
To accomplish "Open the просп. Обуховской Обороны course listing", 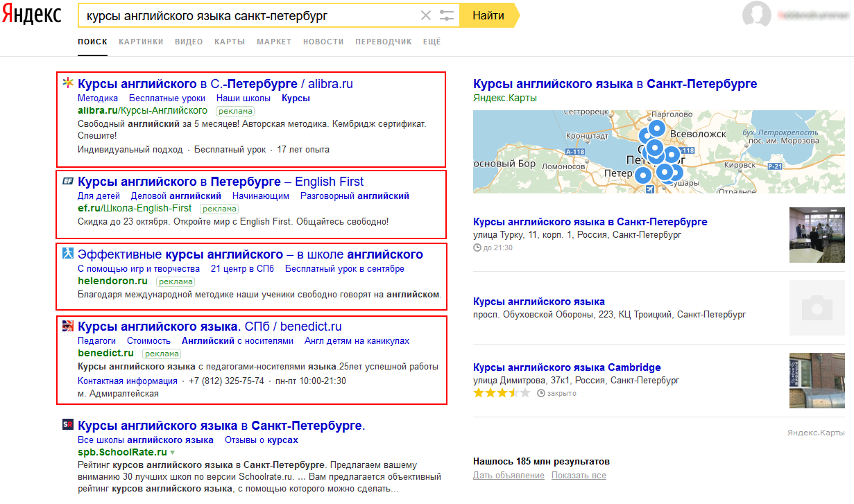I will pos(538,302).
